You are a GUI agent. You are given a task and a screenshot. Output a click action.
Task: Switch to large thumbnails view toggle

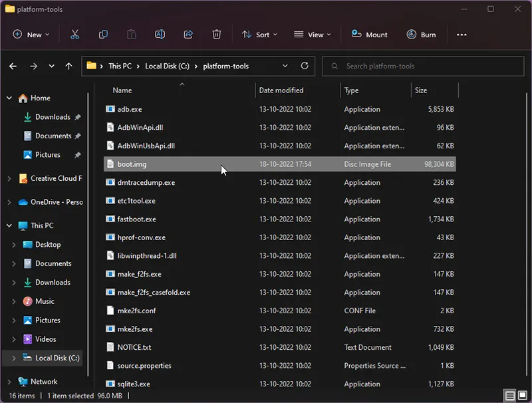(522, 396)
